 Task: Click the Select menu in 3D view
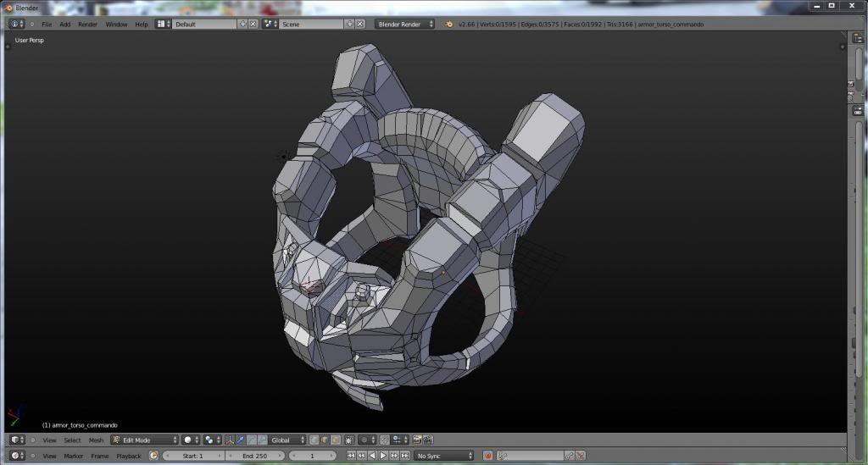pyautogui.click(x=72, y=440)
